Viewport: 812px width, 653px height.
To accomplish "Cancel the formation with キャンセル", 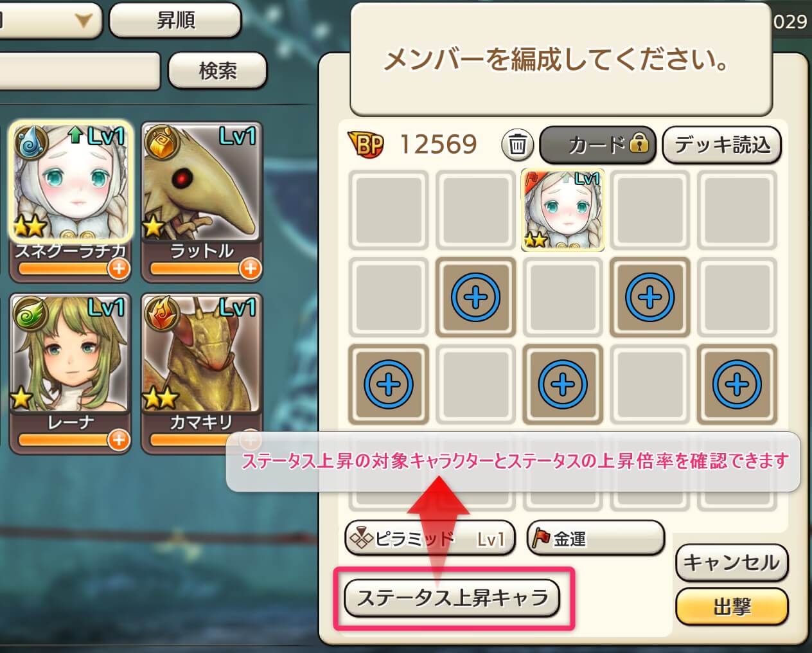I will pyautogui.click(x=732, y=562).
